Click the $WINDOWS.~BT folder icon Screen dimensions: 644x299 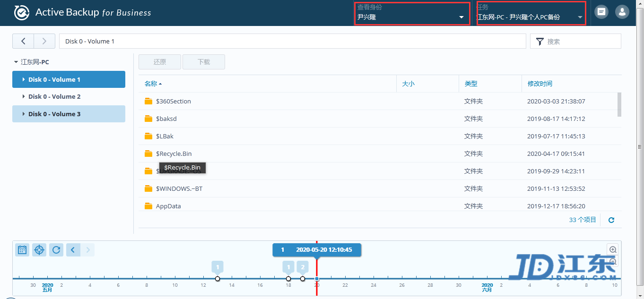[x=148, y=188]
